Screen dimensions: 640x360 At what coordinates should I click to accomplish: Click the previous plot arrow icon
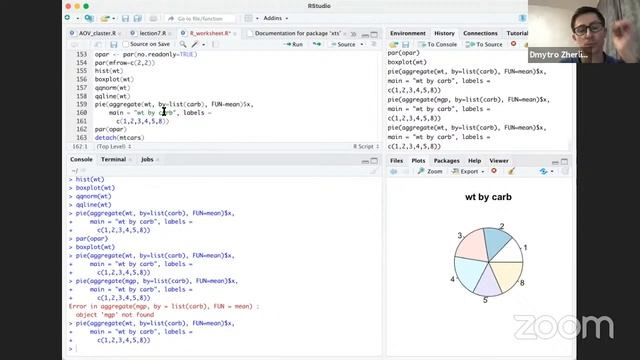tap(393, 171)
